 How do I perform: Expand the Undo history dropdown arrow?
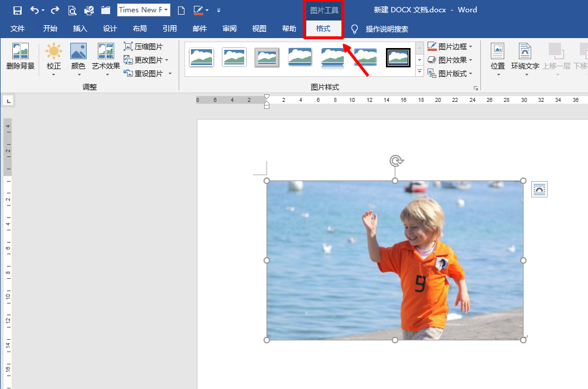click(x=43, y=10)
